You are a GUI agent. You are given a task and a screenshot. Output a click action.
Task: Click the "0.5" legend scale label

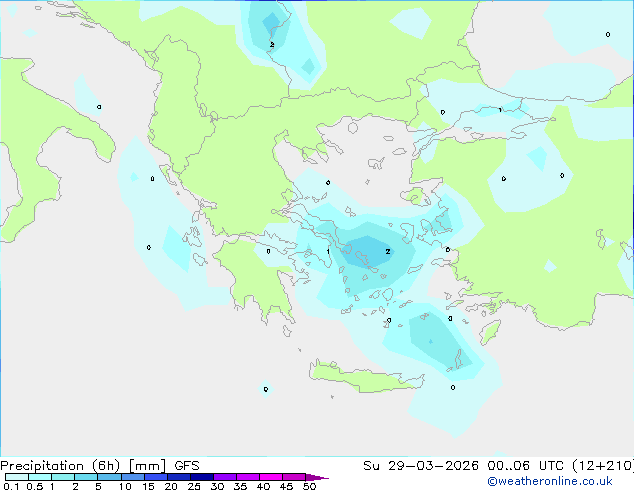coord(34,486)
